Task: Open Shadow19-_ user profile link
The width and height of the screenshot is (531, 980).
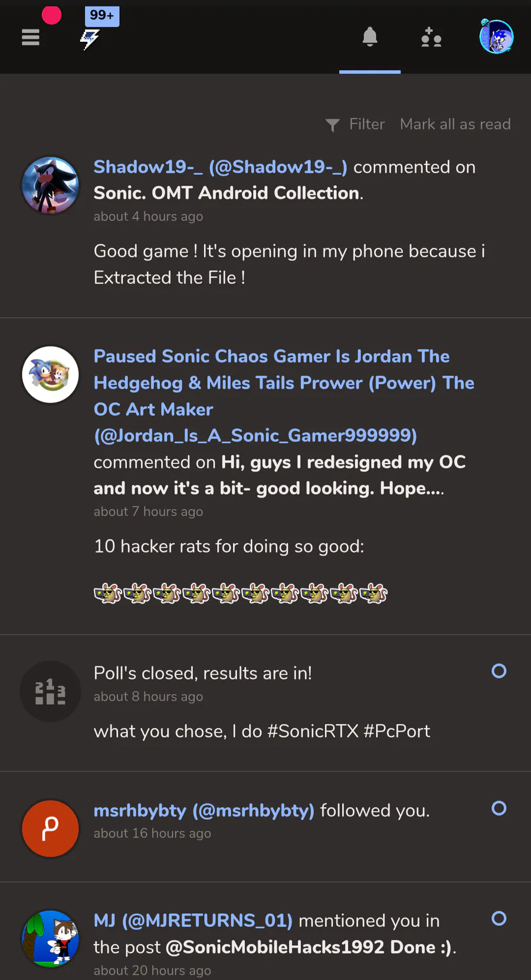Action: tap(220, 167)
